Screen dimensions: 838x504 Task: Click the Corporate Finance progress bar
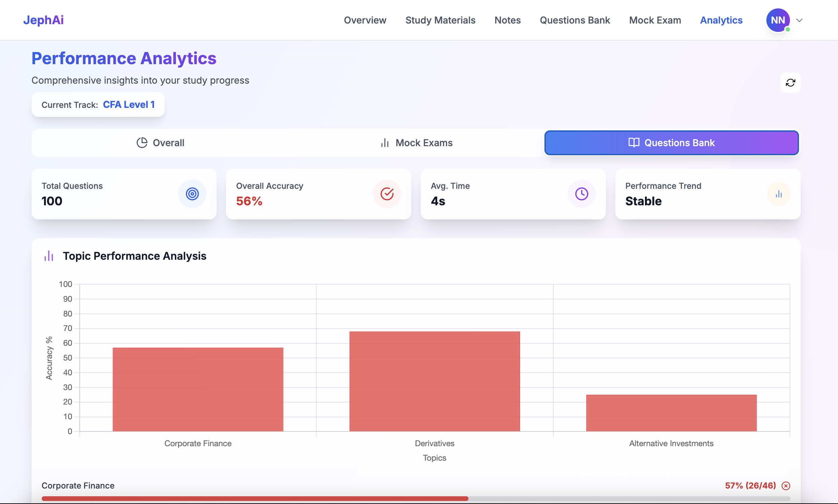(255, 498)
